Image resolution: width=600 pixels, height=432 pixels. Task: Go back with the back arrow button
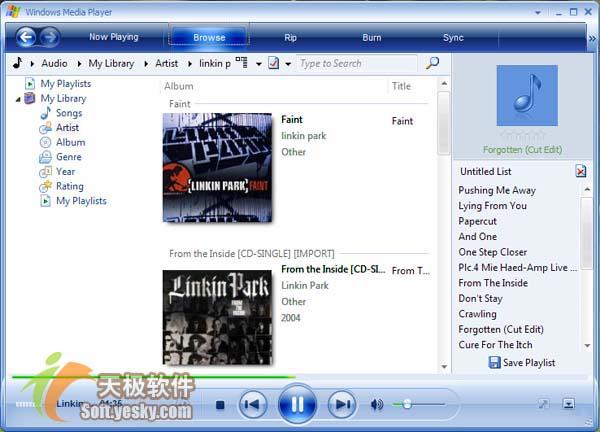(x=26, y=37)
